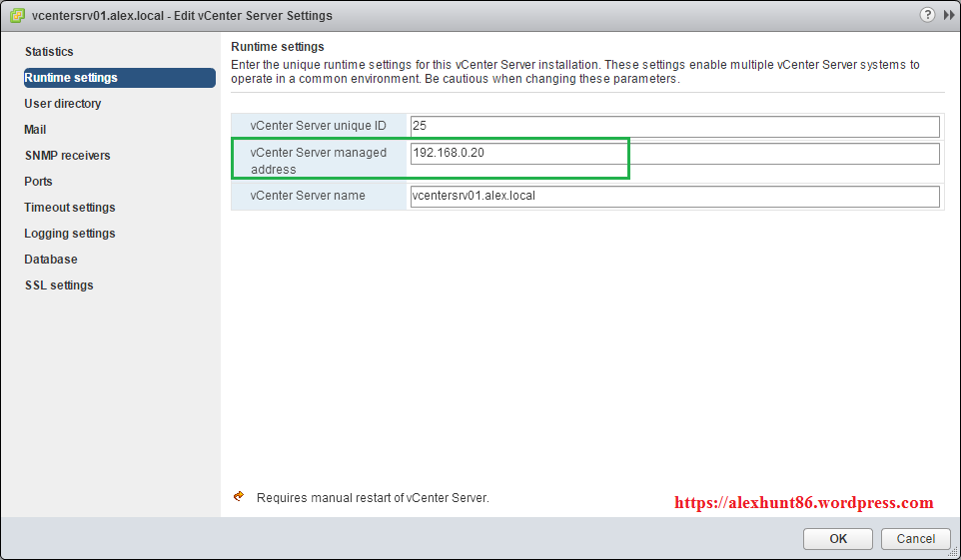Open the Mail settings section

pyautogui.click(x=36, y=130)
